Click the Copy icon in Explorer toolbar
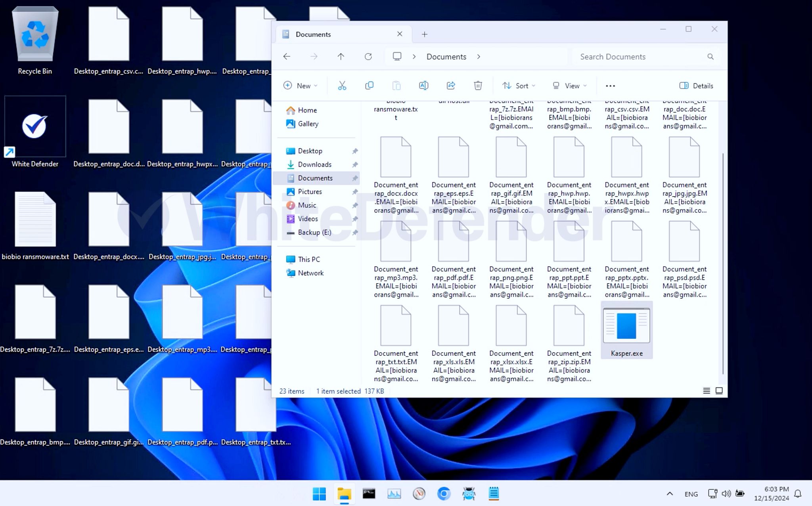Image resolution: width=812 pixels, height=506 pixels. [369, 86]
